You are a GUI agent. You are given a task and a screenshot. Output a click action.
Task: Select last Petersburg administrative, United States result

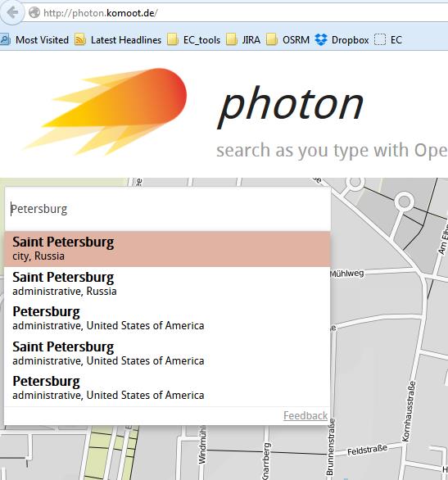pos(167,388)
